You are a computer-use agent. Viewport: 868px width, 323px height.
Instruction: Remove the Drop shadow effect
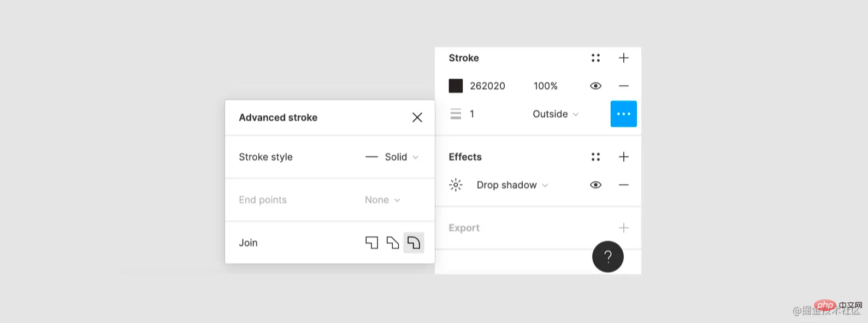(623, 185)
